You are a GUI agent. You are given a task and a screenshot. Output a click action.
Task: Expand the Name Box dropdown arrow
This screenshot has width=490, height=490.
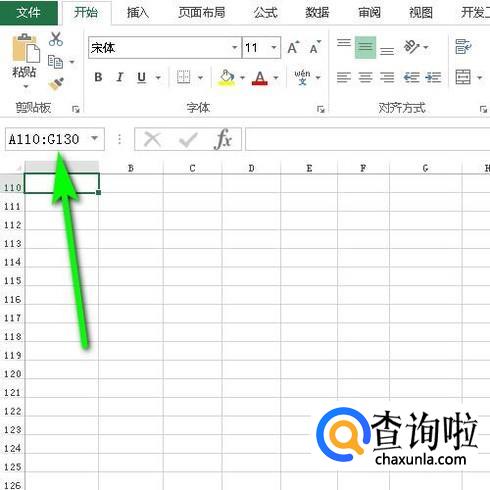click(95, 138)
